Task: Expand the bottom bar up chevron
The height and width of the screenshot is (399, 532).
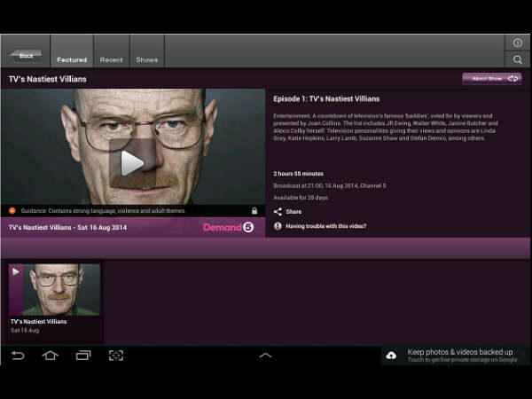Action: click(x=265, y=356)
